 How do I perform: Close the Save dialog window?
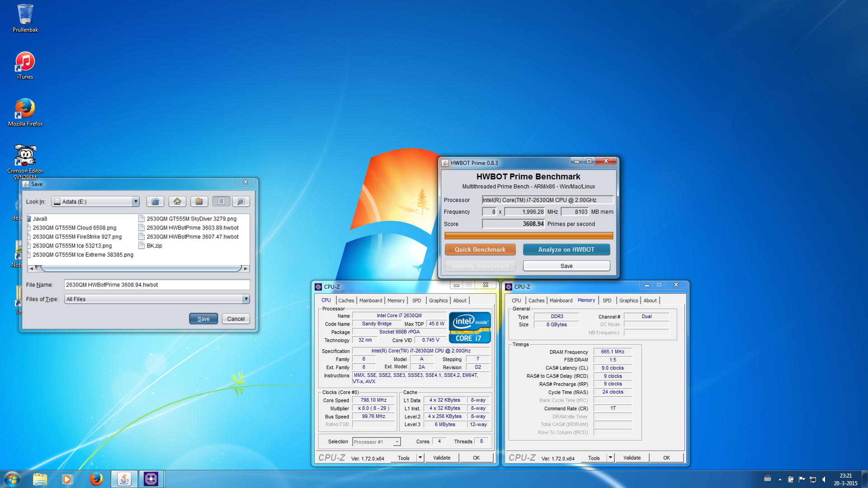point(245,182)
